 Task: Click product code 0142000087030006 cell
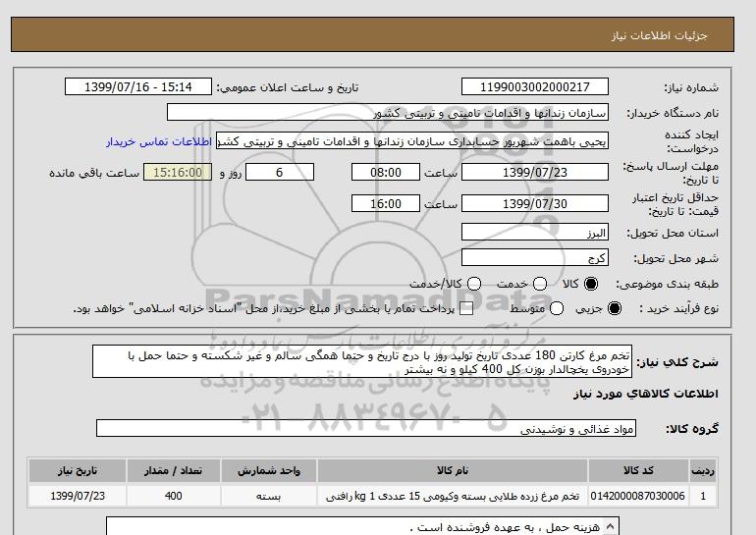(638, 496)
